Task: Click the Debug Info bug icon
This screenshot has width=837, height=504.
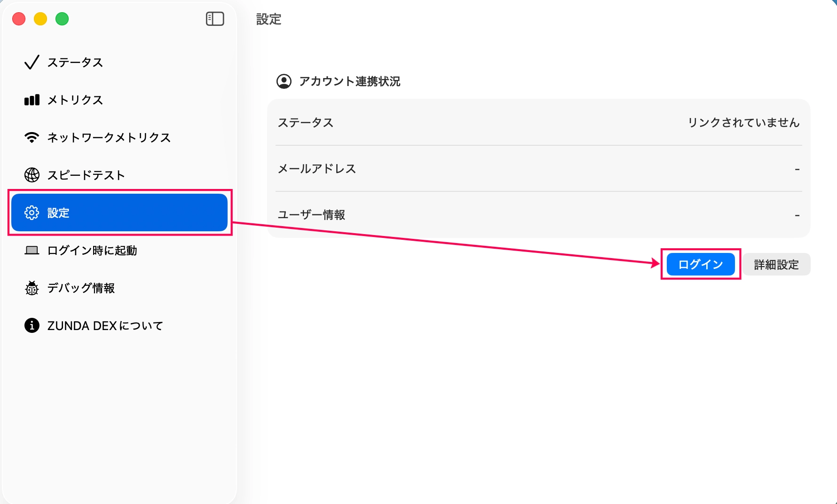Action: [32, 288]
